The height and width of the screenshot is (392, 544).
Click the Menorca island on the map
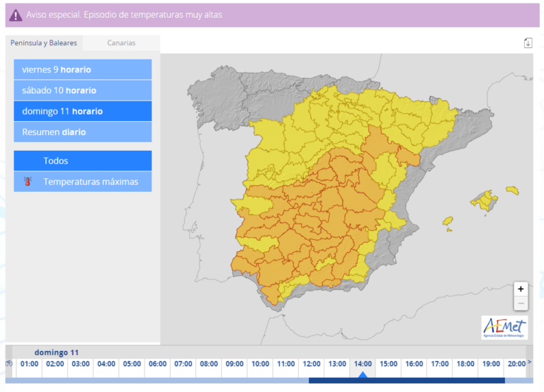pyautogui.click(x=512, y=190)
